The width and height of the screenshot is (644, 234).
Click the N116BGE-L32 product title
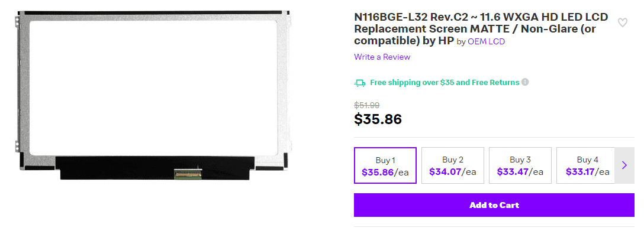click(x=481, y=29)
